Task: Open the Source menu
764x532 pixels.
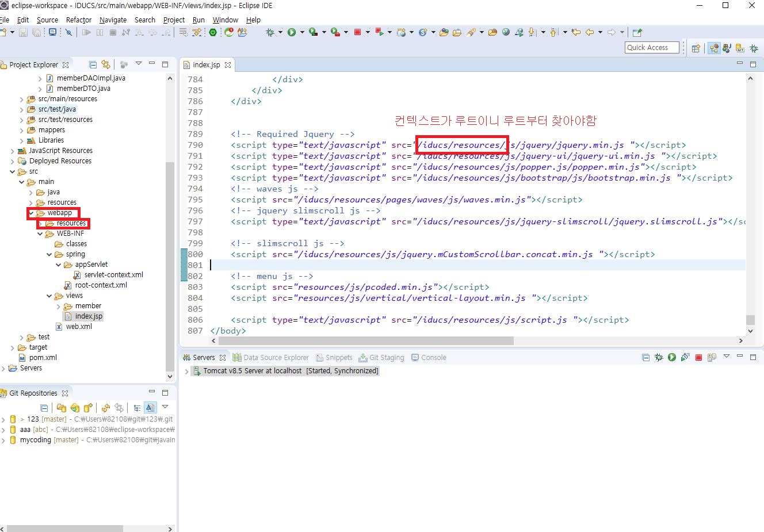Action: coord(47,20)
